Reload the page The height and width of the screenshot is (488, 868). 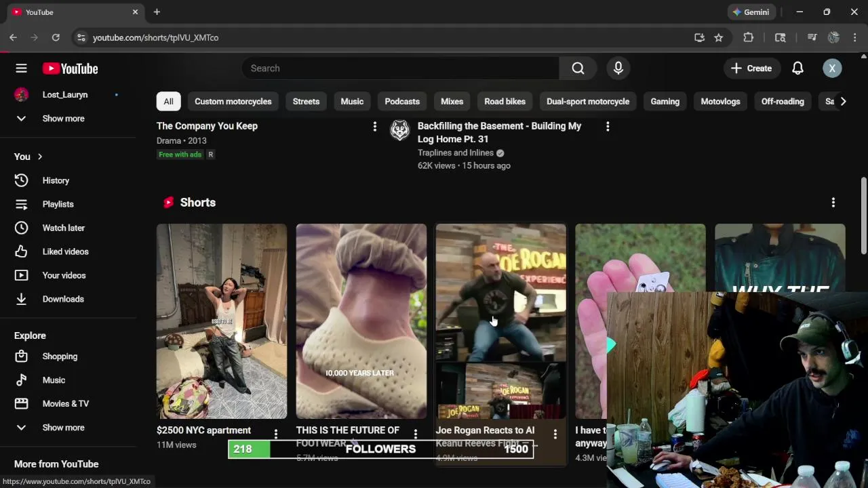click(56, 37)
